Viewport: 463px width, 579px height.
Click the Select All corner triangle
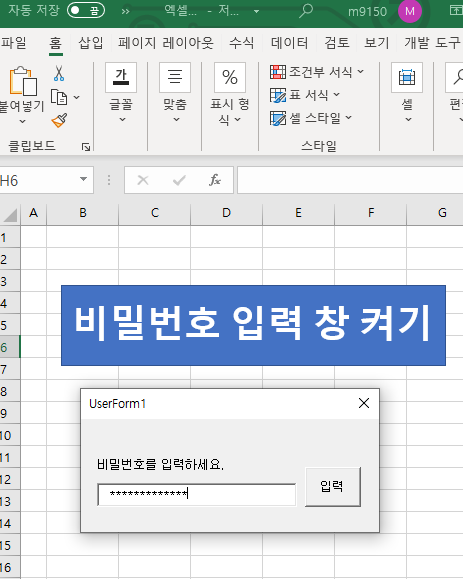[10, 215]
